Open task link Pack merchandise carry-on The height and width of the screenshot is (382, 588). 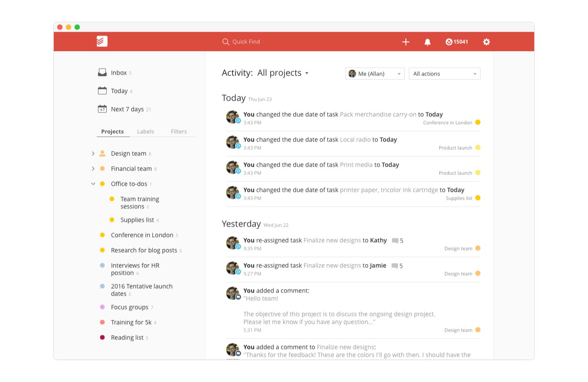click(378, 115)
